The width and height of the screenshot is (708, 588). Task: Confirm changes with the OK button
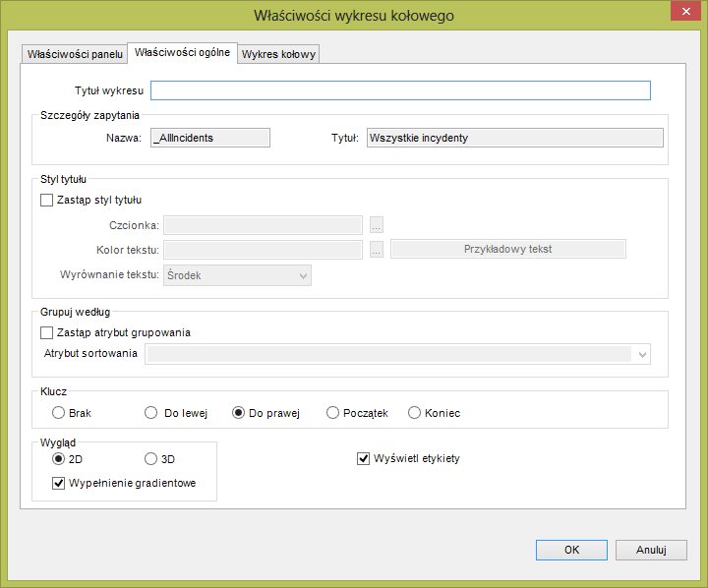point(571,550)
